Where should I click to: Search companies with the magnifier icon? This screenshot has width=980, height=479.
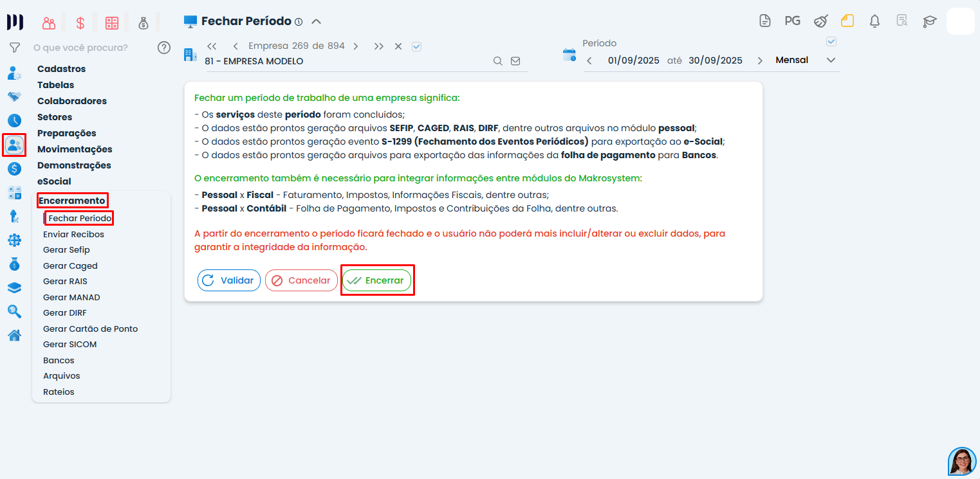click(497, 61)
